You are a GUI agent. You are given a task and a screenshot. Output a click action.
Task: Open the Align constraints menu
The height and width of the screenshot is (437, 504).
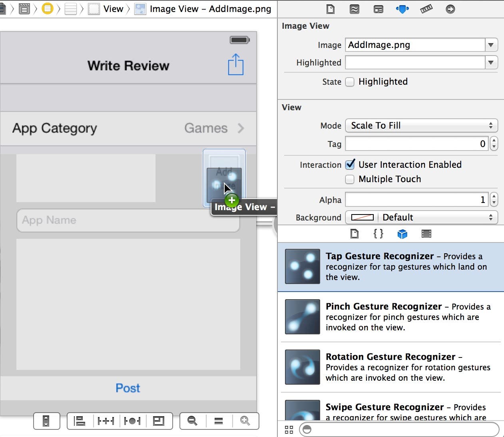point(80,421)
